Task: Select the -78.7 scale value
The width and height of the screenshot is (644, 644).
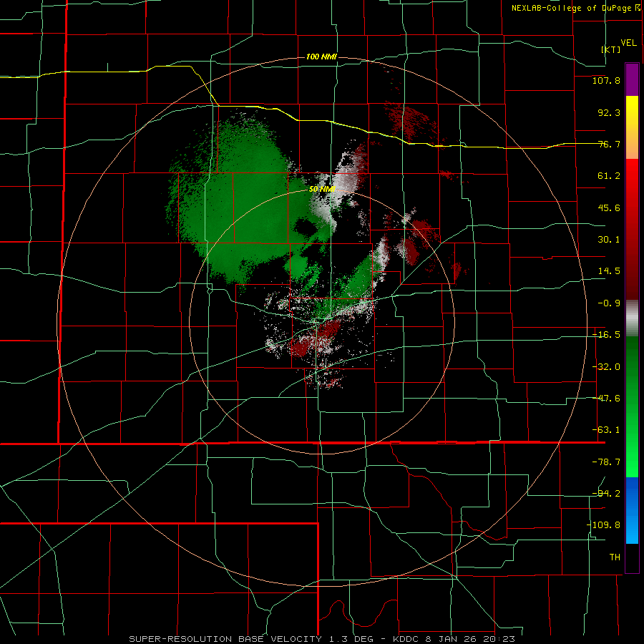Action: (x=606, y=462)
